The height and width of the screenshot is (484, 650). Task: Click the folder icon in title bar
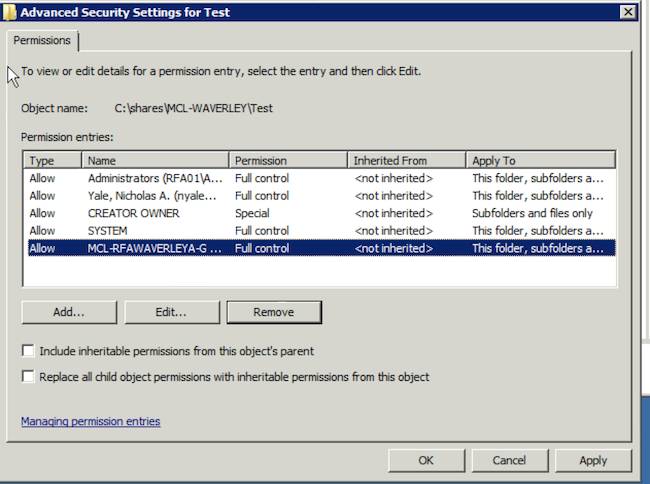coord(9,12)
